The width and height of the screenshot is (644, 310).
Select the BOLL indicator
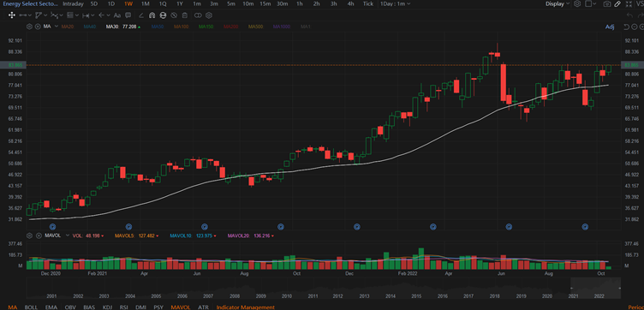31,307
